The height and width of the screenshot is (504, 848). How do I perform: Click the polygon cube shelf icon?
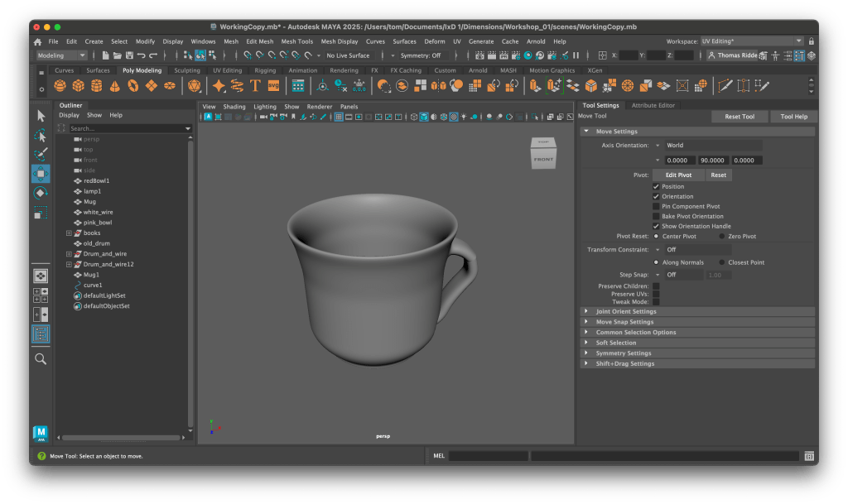click(x=78, y=86)
